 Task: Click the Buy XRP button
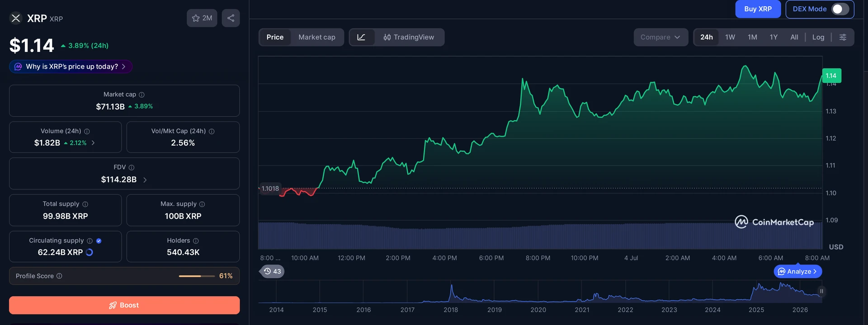tap(758, 9)
